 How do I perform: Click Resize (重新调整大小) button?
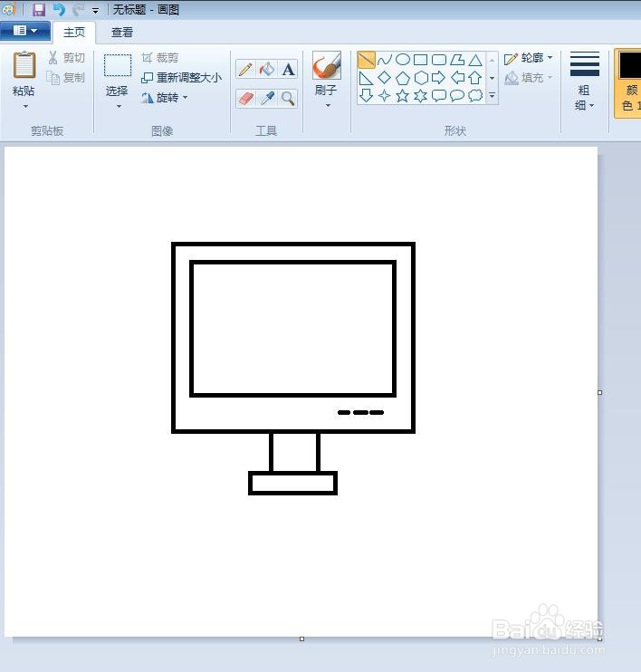point(182,78)
